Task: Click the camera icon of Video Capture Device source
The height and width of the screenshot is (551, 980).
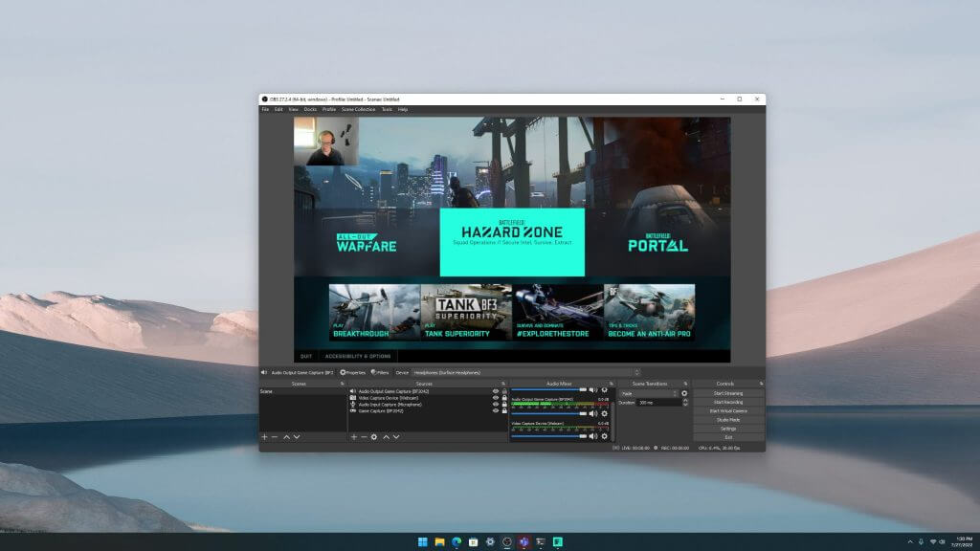Action: tap(352, 398)
